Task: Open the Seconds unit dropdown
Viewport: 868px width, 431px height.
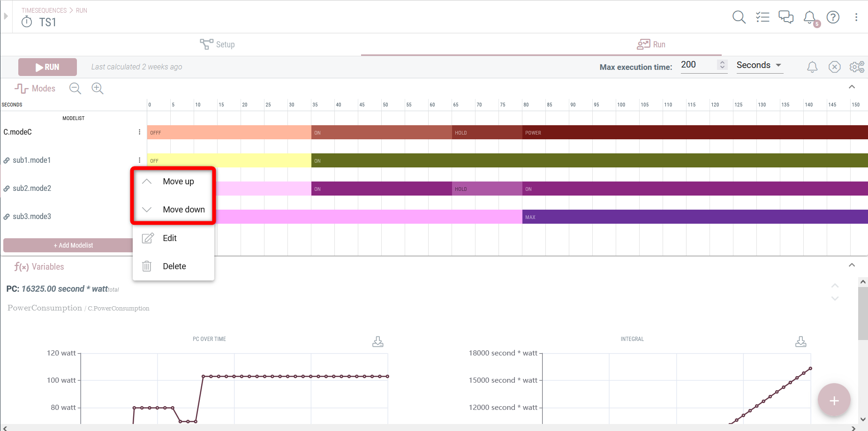Action: (760, 65)
